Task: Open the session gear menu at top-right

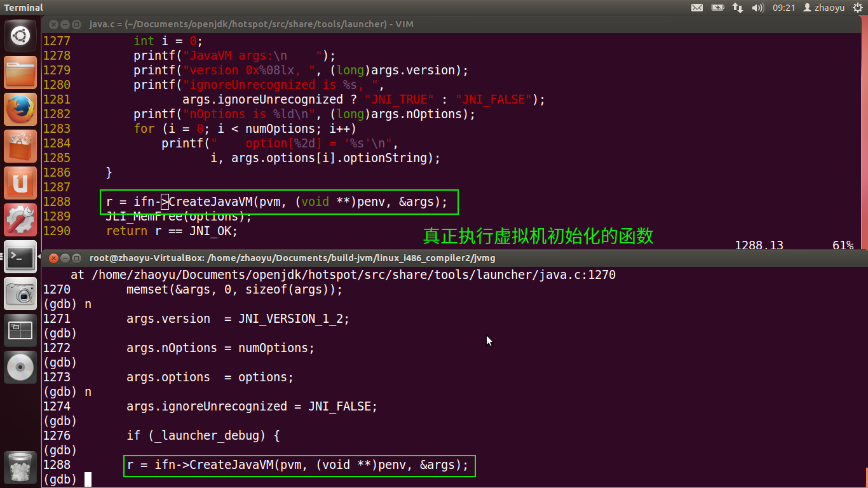Action: pyautogui.click(x=858, y=8)
